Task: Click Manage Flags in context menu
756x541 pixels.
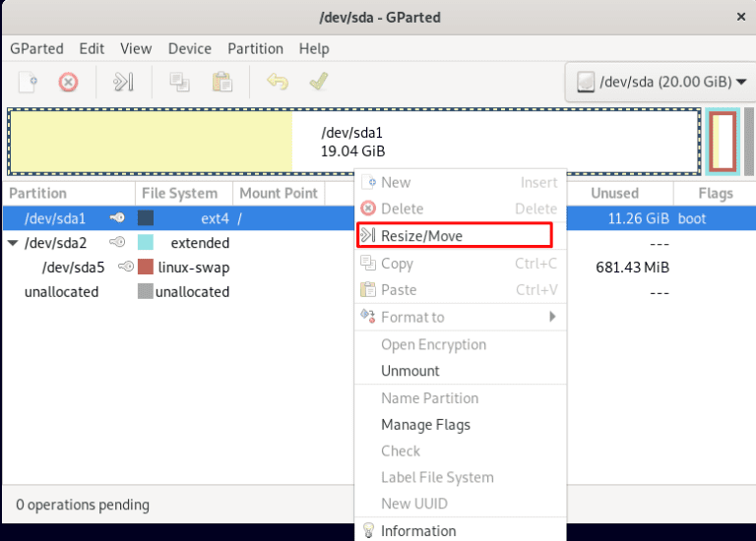Action: pos(425,425)
